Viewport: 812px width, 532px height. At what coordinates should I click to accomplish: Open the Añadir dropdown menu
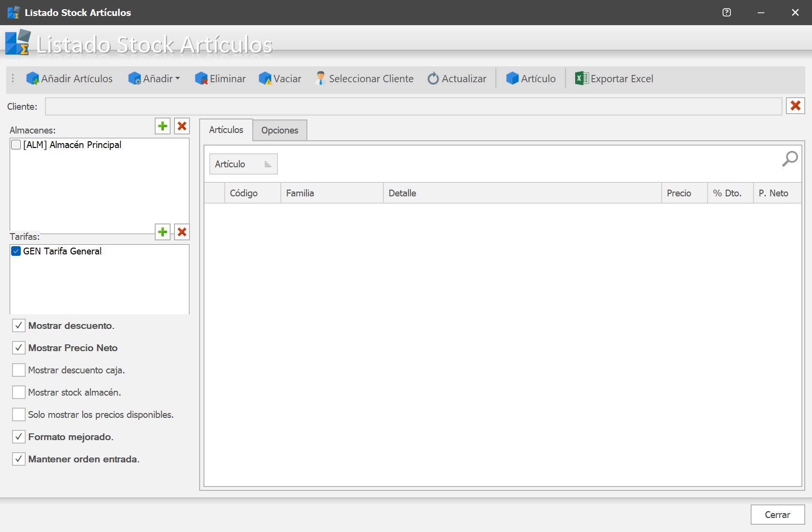(154, 78)
